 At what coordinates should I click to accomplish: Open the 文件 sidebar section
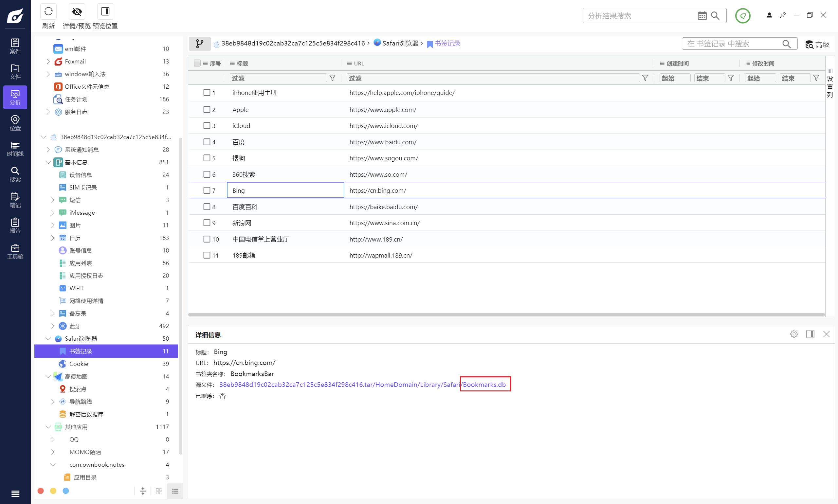[x=15, y=72]
